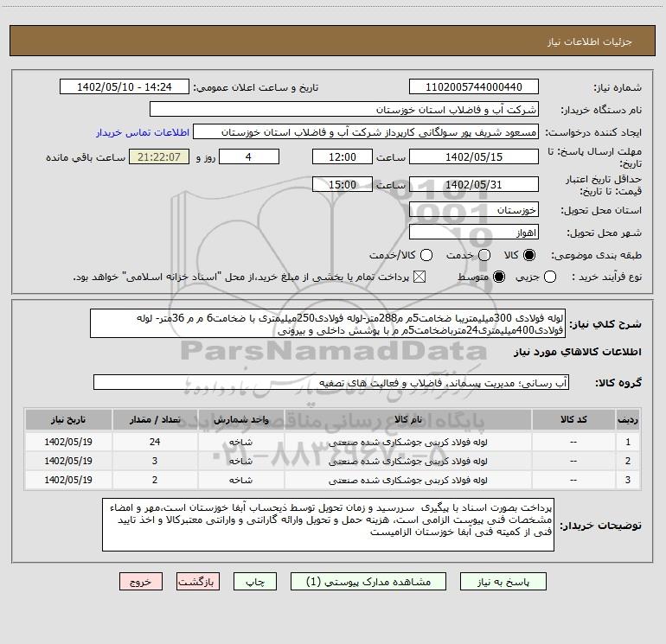666x644 pixels.
Task: Click the delivery city field 'اهواز'
Action: click(x=474, y=233)
